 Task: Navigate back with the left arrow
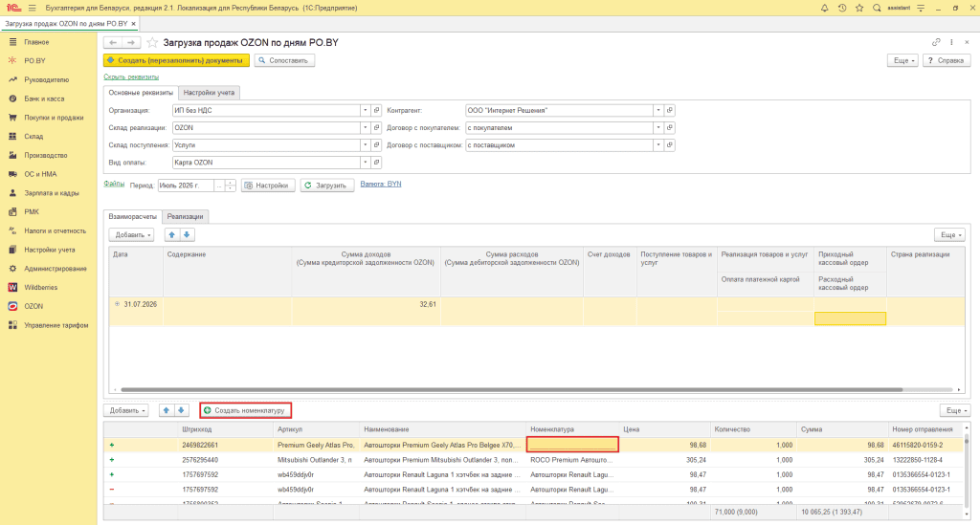pos(113,42)
